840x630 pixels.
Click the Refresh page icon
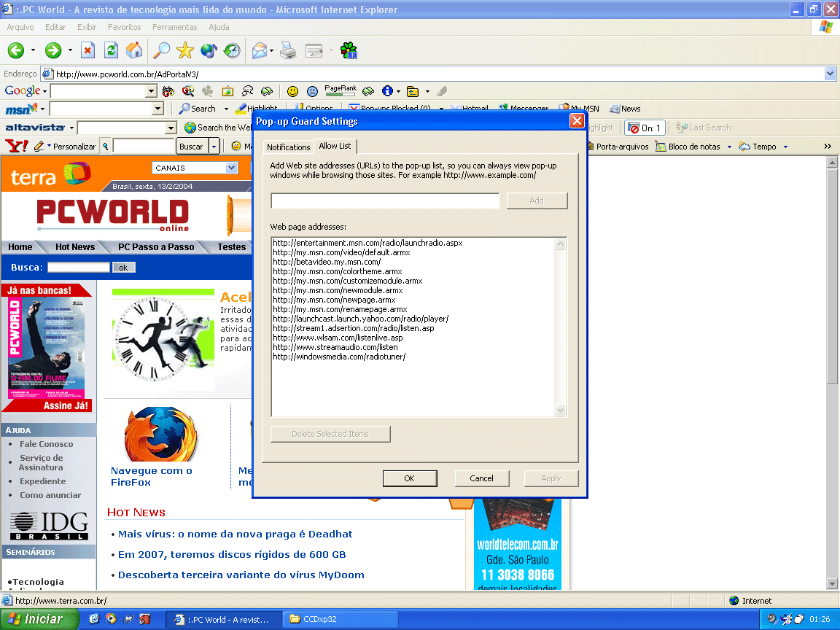coord(111,50)
